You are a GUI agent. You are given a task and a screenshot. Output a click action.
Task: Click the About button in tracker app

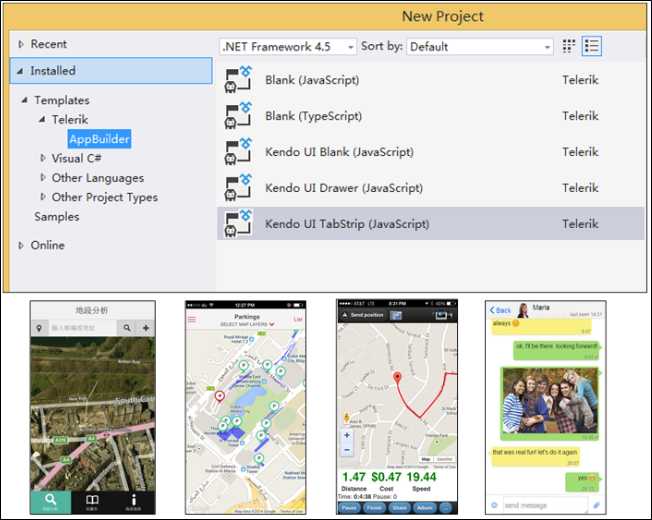coord(425,508)
